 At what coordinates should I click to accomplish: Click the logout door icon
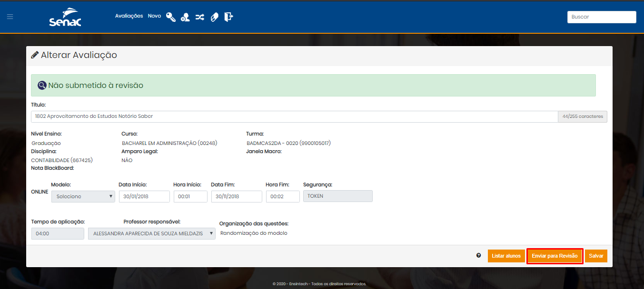229,17
